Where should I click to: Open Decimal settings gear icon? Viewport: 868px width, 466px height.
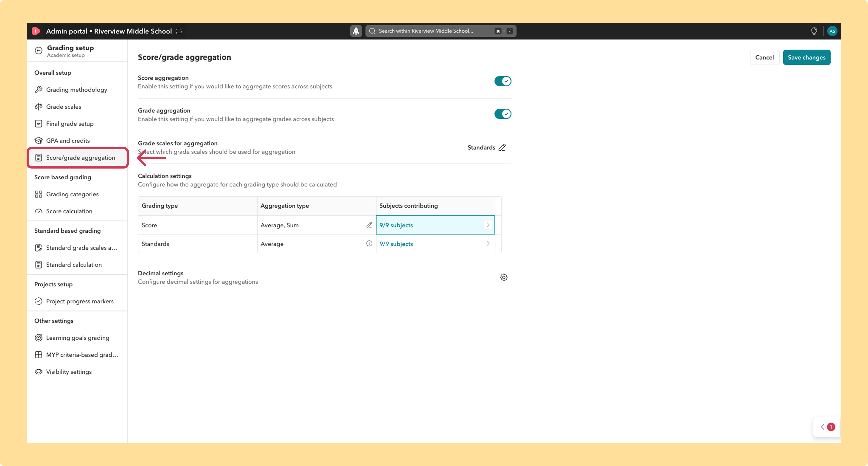click(504, 278)
